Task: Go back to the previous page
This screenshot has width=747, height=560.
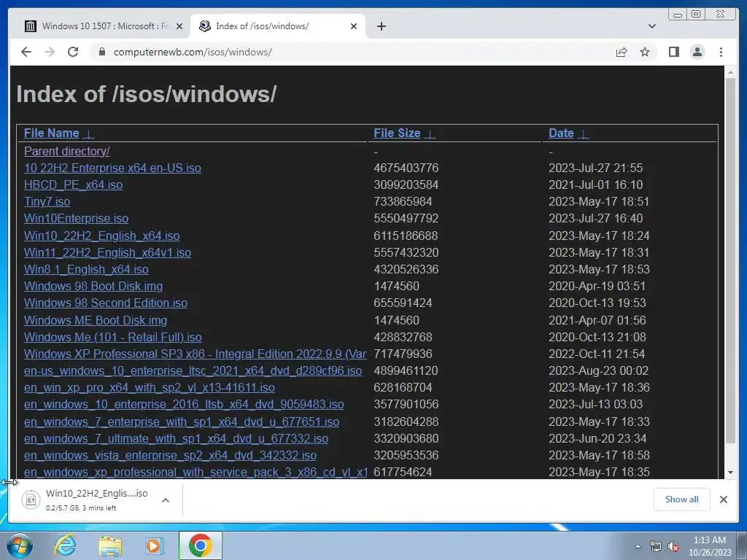Action: [26, 52]
